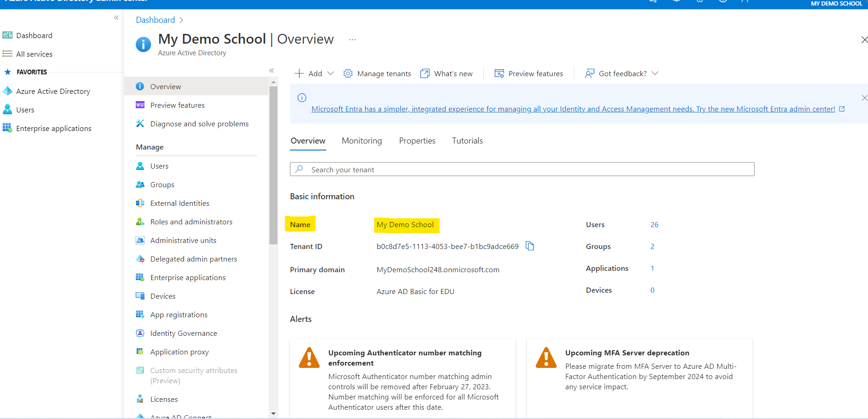
Task: Open What's new
Action: 446,73
